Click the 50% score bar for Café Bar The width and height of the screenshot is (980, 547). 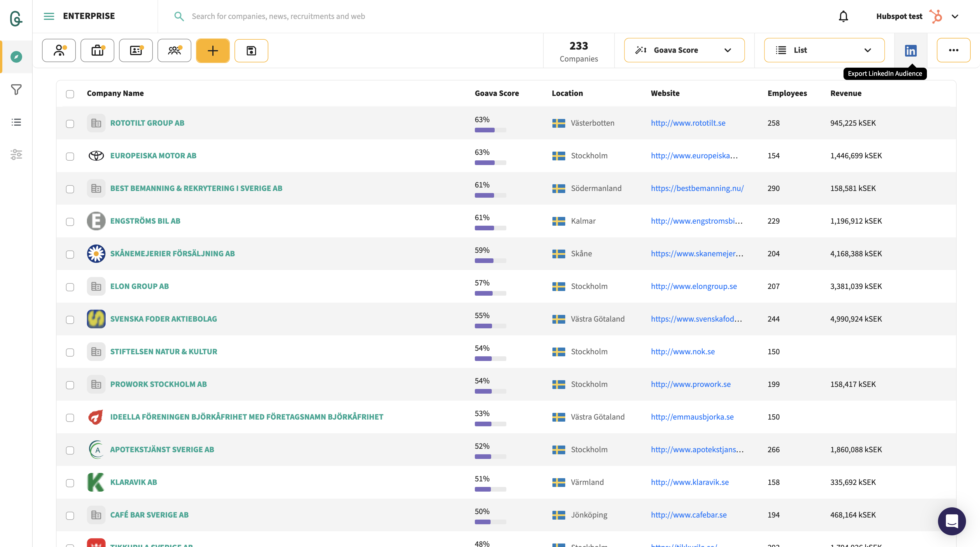[490, 522]
